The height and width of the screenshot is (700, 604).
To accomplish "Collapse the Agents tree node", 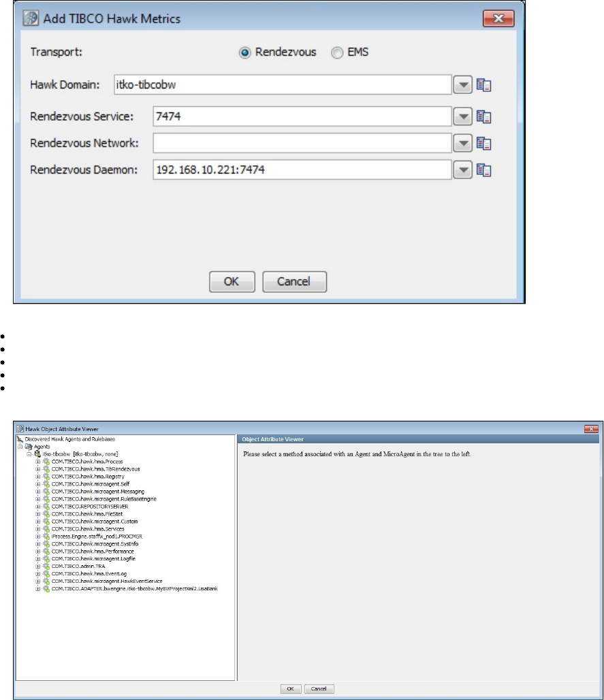I will coord(20,447).
